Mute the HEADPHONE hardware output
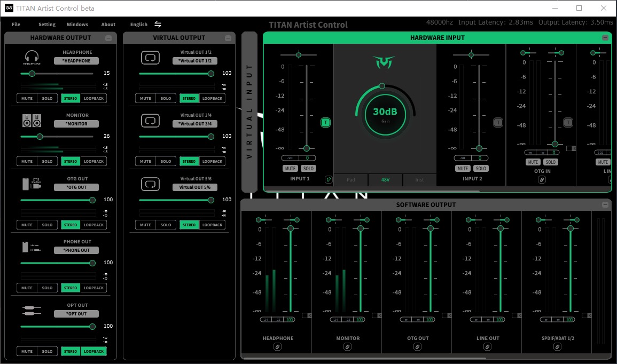The height and width of the screenshot is (364, 617). coord(27,98)
